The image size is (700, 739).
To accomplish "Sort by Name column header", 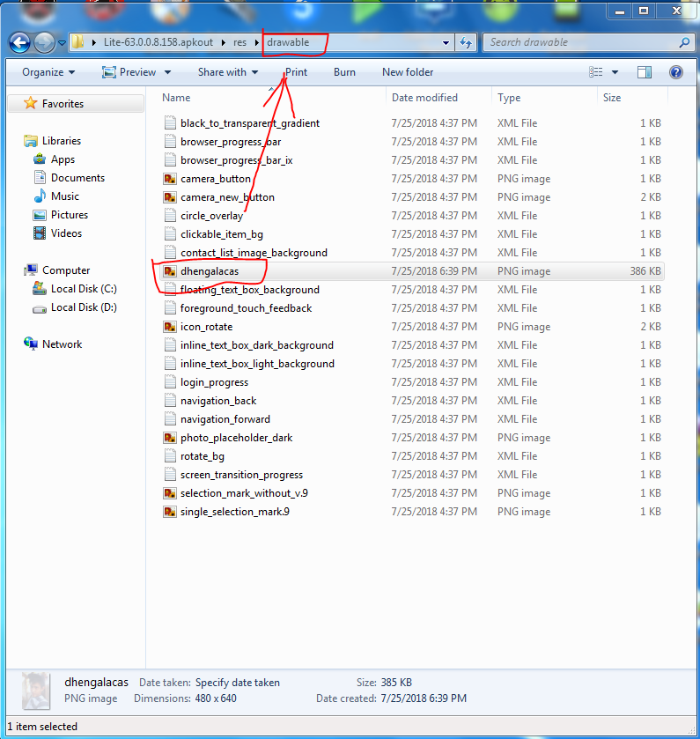I will [x=176, y=98].
